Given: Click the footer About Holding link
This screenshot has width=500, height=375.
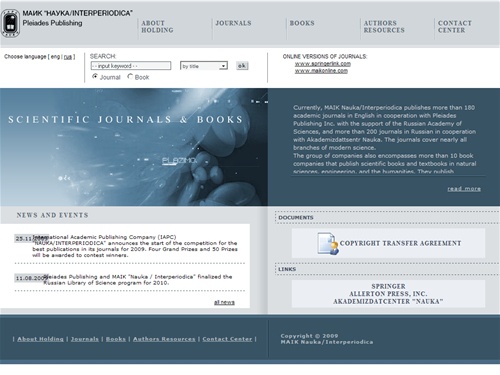Looking at the screenshot, I should point(40,339).
